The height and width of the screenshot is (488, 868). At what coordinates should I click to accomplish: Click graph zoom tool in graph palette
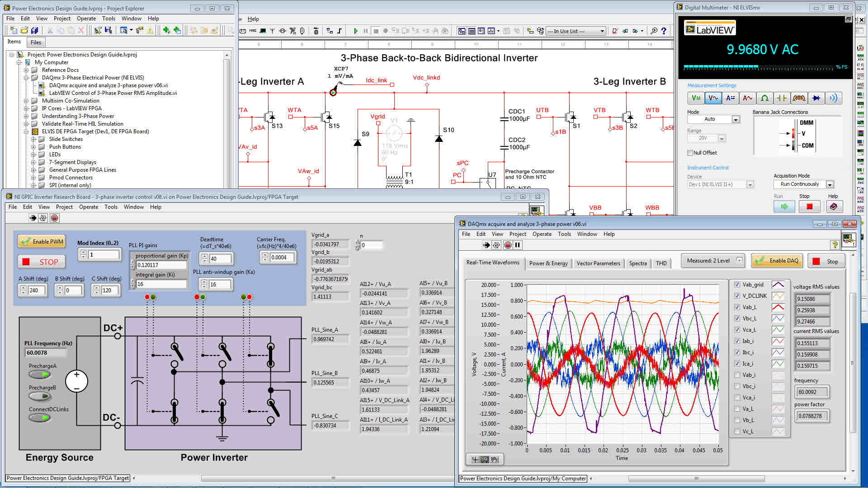point(485,460)
